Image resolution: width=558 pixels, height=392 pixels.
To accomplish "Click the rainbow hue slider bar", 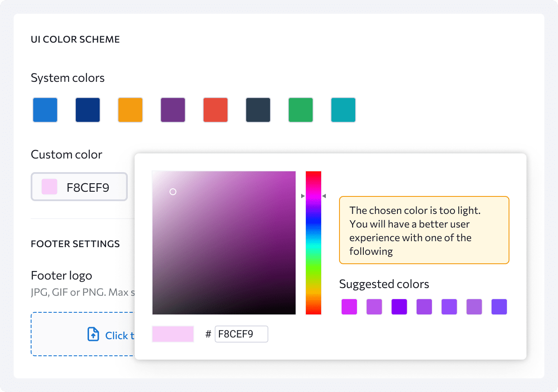I will coord(314,243).
